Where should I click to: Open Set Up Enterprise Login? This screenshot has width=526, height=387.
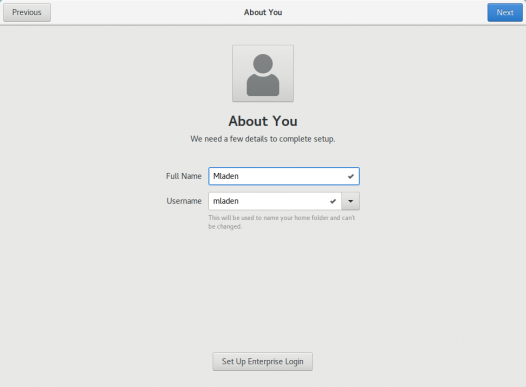coord(263,362)
